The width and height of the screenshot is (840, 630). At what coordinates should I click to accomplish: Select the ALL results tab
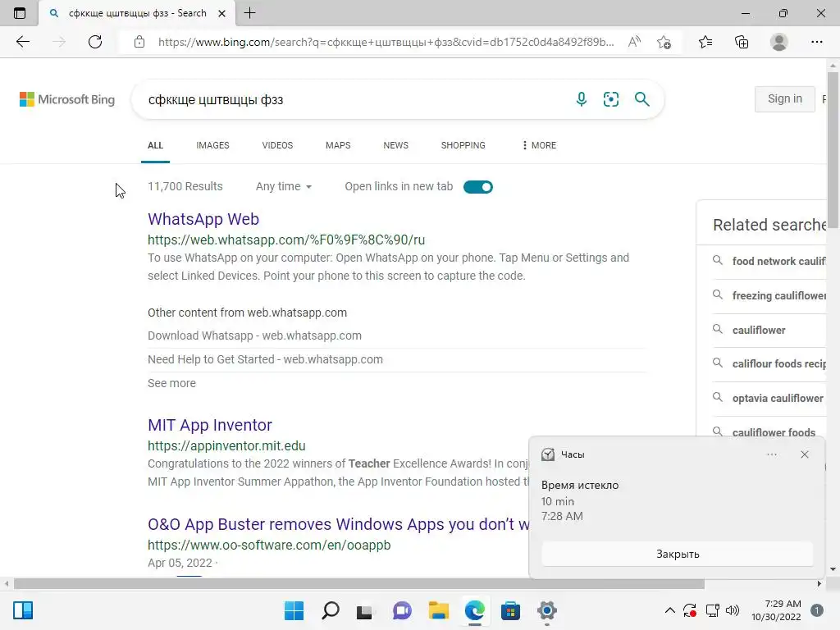click(x=155, y=145)
